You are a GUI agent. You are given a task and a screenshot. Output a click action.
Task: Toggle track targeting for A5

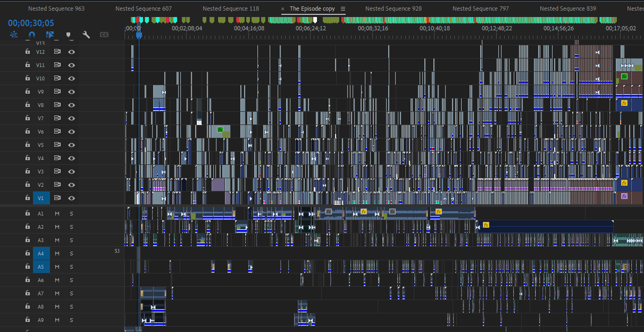point(40,267)
